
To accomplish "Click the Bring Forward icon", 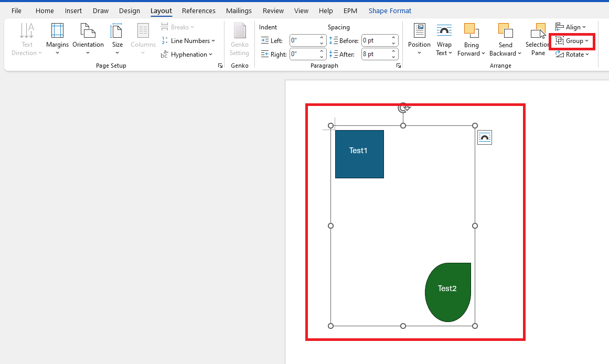I will [471, 31].
